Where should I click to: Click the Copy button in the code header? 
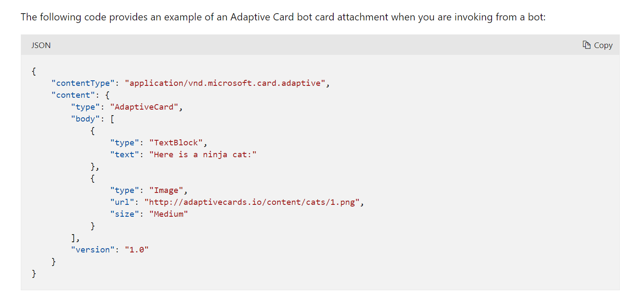(x=597, y=45)
